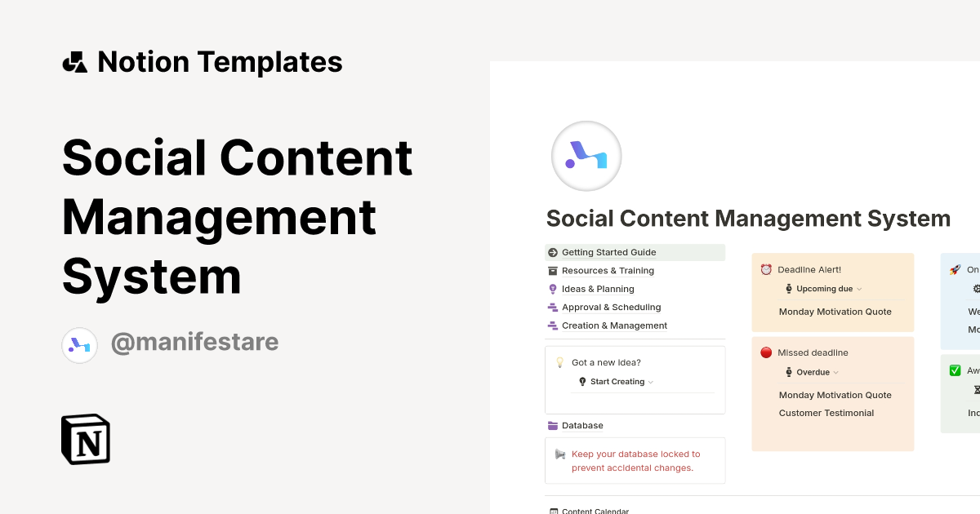Select the Creation & Management entry
Image resolution: width=980 pixels, height=514 pixels.
pyautogui.click(x=615, y=325)
